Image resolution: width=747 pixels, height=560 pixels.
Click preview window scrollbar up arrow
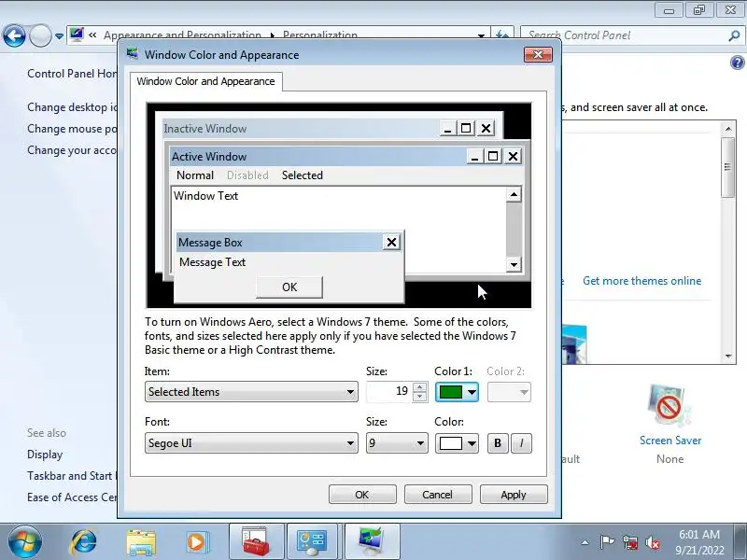coord(514,194)
